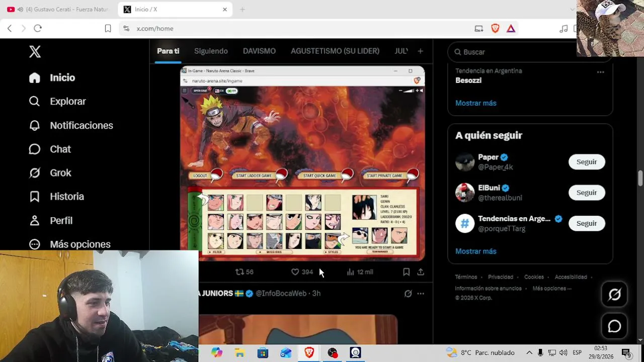The height and width of the screenshot is (362, 644).
Task: Open the Windows notification center
Action: (x=626, y=353)
